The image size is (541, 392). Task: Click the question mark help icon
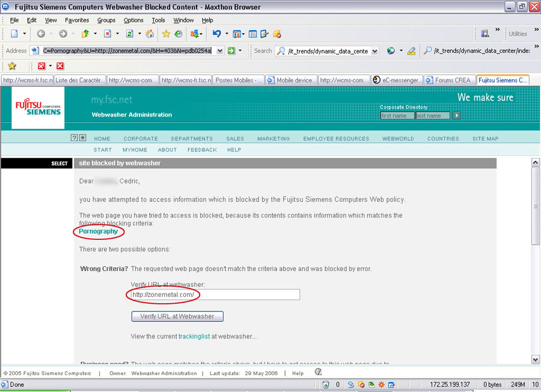[x=74, y=138]
